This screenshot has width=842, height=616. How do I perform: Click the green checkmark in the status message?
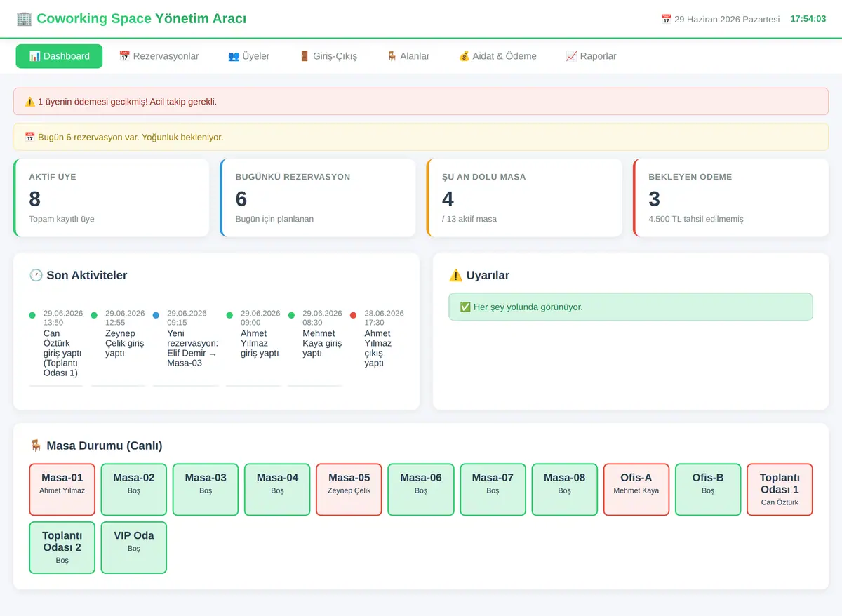[465, 307]
